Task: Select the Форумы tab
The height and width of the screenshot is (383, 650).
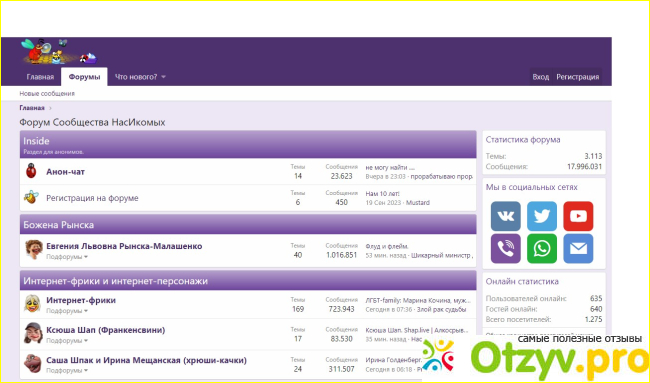Action: coord(84,77)
